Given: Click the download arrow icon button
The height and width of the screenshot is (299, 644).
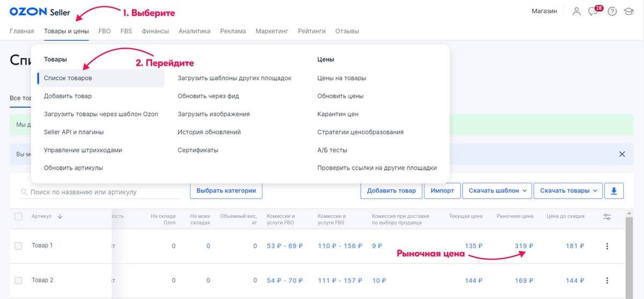Looking at the screenshot, I should pyautogui.click(x=614, y=191).
